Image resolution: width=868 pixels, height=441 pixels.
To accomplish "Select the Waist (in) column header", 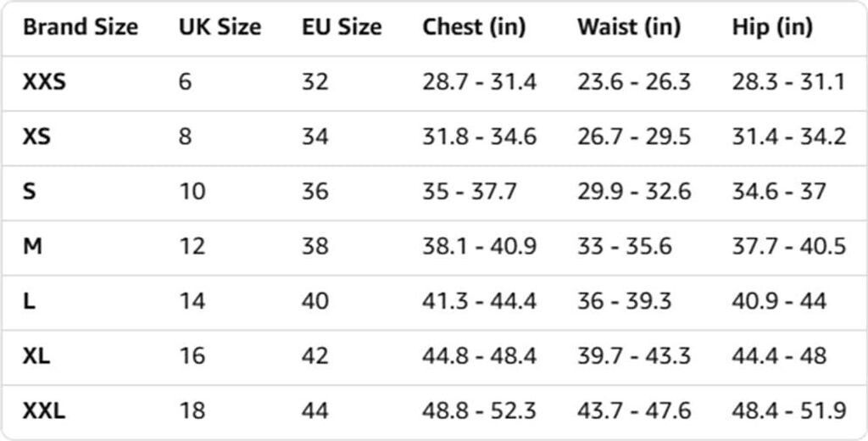I will pyautogui.click(x=628, y=27).
